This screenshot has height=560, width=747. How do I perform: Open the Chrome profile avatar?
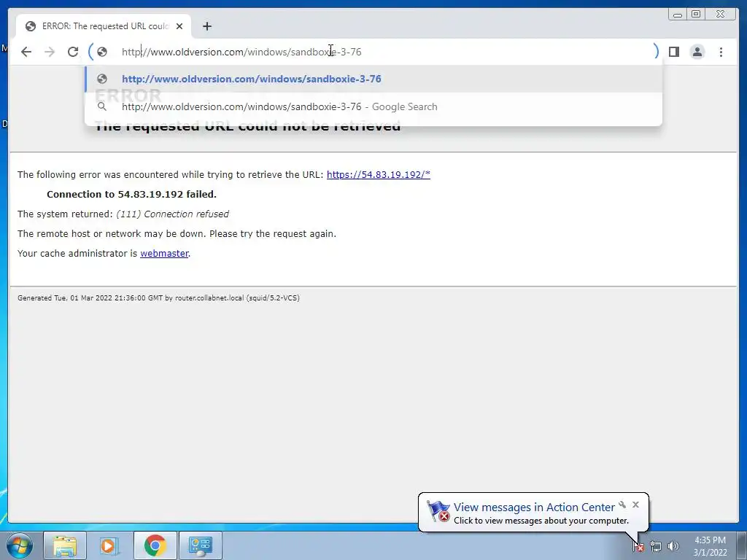coord(697,52)
